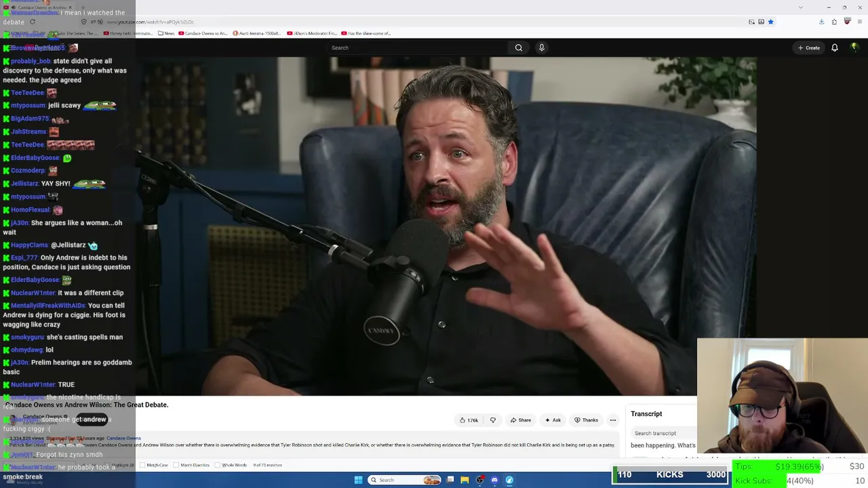Focus the YouTube search field

pos(417,47)
